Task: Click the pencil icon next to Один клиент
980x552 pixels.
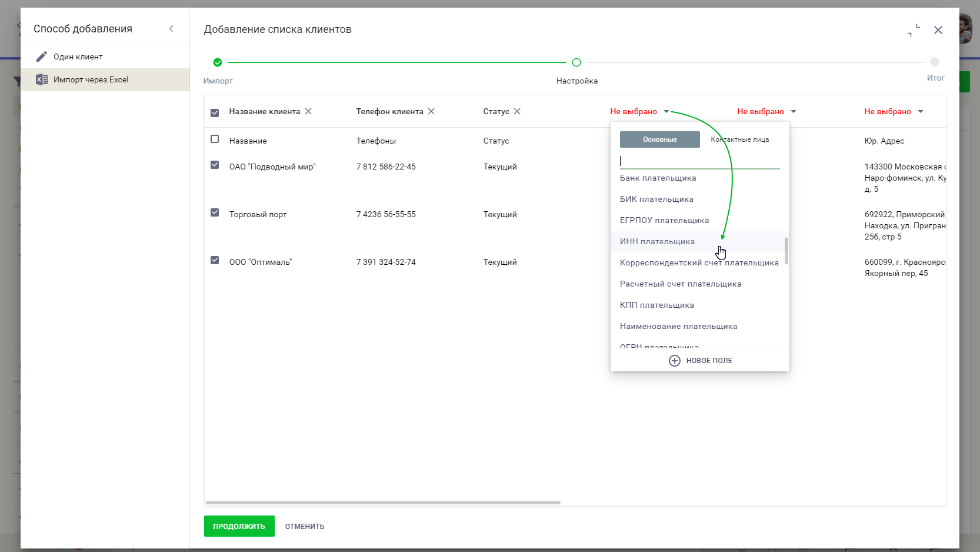Action: coord(41,56)
